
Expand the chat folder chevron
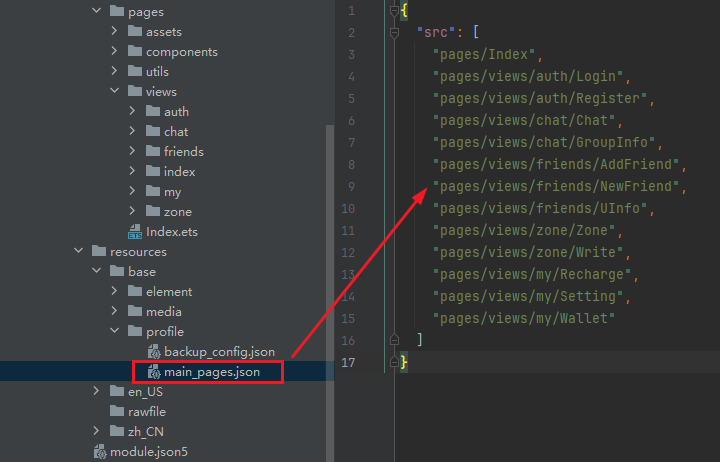click(x=132, y=131)
